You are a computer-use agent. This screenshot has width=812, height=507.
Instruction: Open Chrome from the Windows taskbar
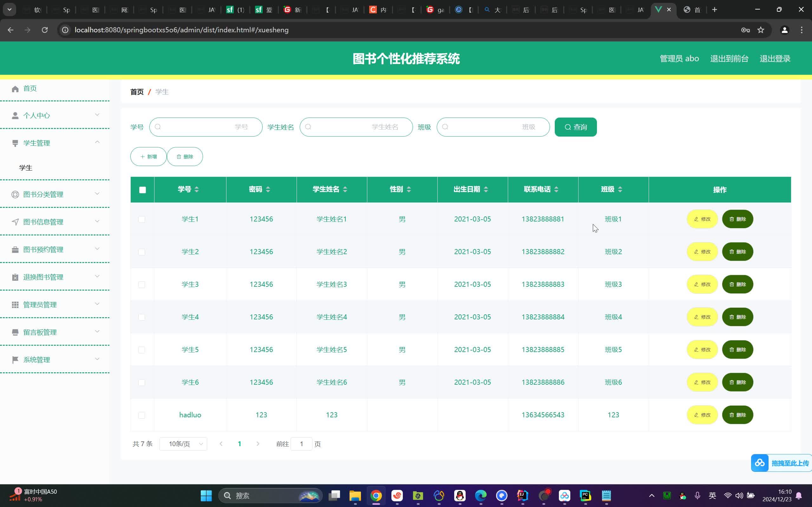coord(376,496)
